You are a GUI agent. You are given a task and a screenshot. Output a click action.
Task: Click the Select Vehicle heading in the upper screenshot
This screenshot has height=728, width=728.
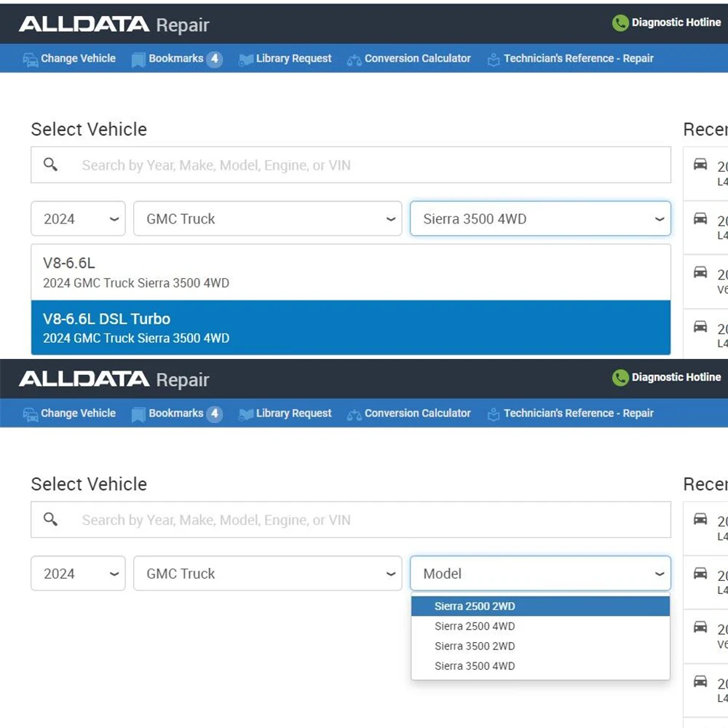tap(89, 130)
